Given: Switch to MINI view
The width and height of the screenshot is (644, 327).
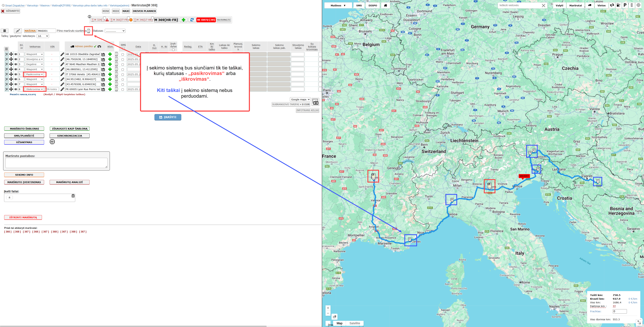Looking at the screenshot, I should tap(106, 11).
